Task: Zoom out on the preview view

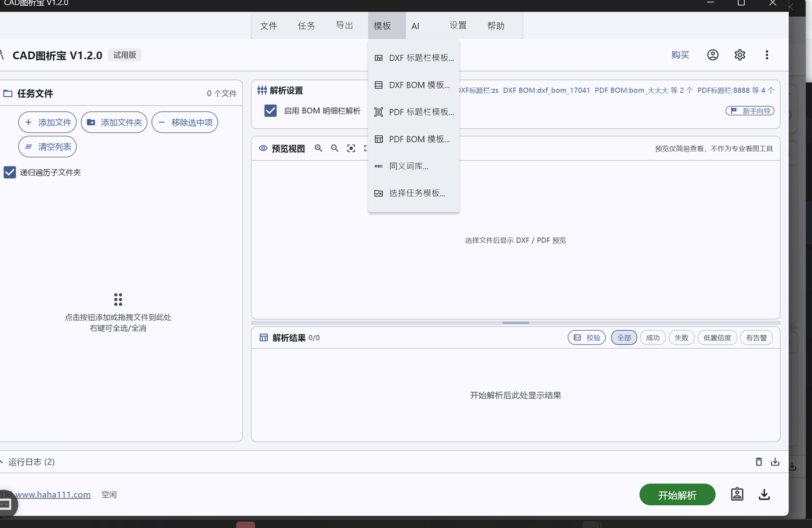Action: pos(335,149)
